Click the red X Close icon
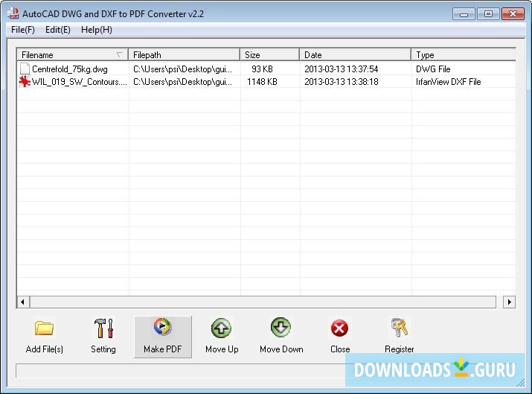Screen dimensions: 532x394 tap(339, 328)
